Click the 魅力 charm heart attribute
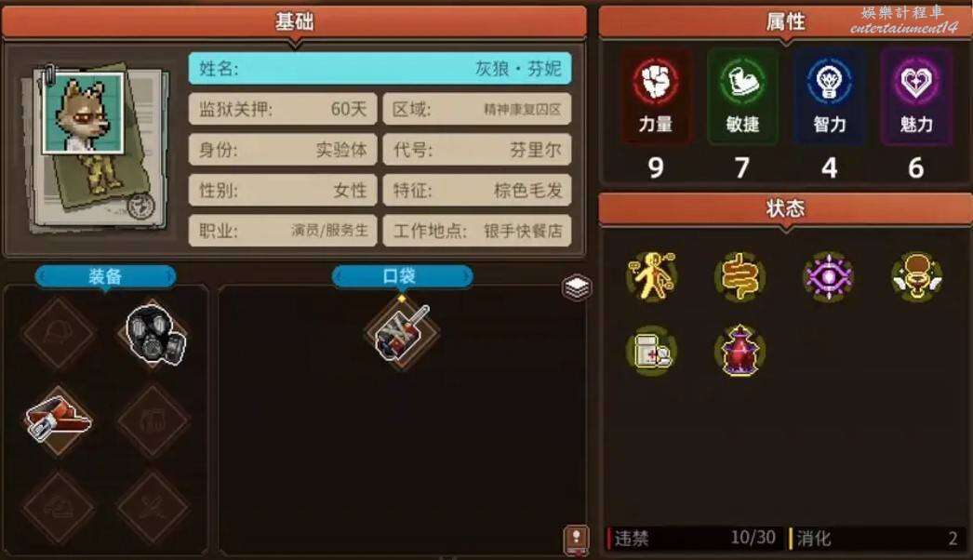The width and height of the screenshot is (973, 560). 916,96
